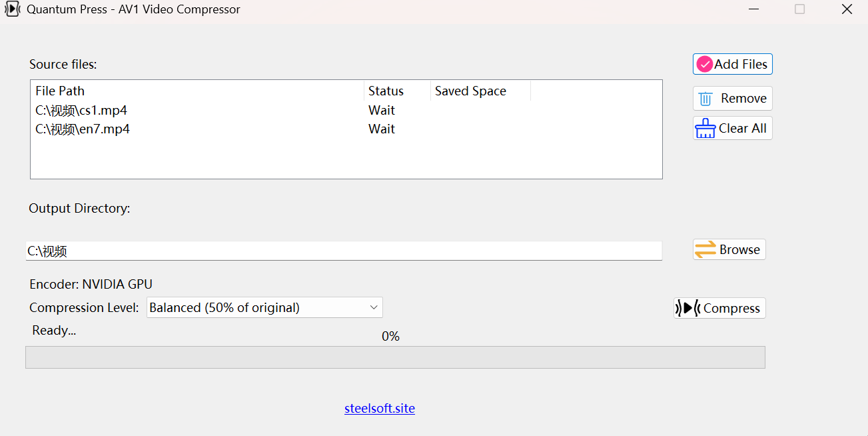Open the steelsoft.site link

pyautogui.click(x=380, y=408)
